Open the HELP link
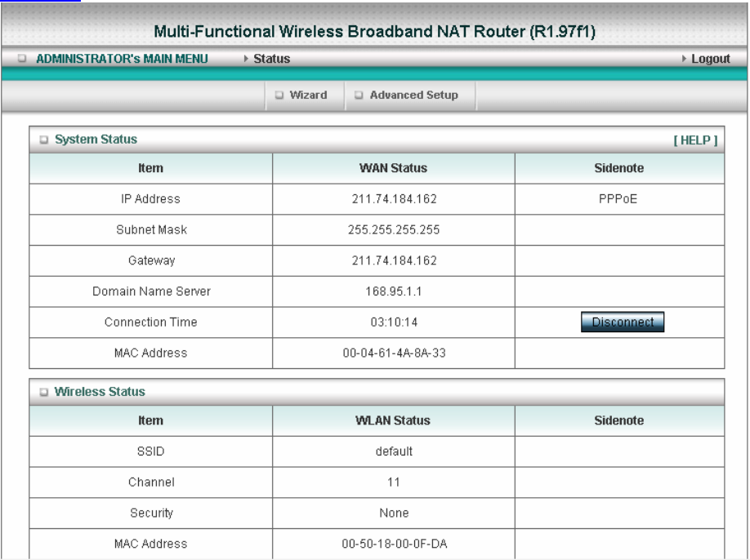This screenshot has height=560, width=750. click(695, 140)
